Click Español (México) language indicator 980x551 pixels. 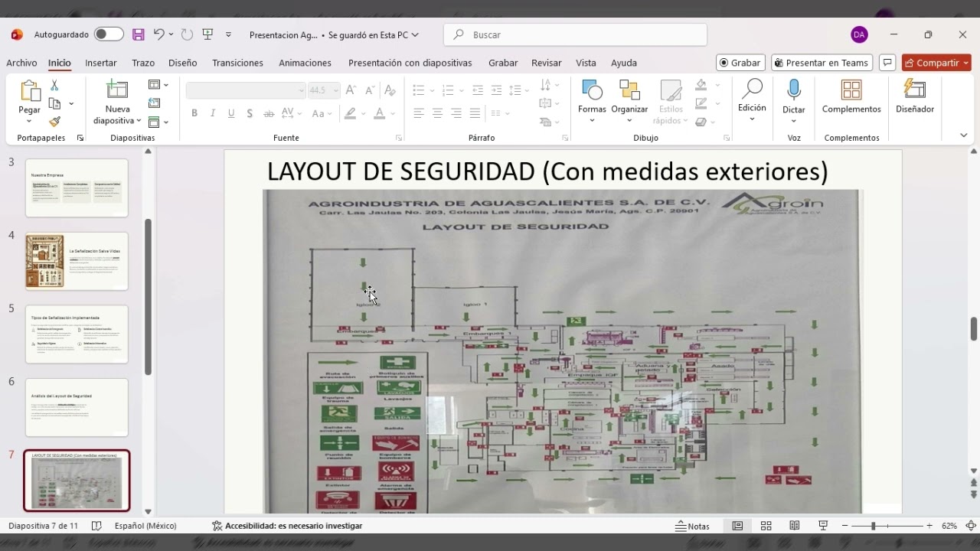point(145,526)
